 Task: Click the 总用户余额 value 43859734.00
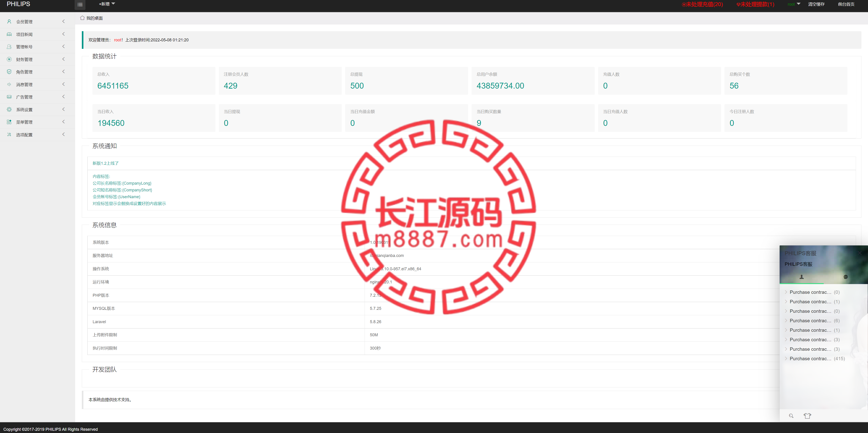click(x=500, y=86)
